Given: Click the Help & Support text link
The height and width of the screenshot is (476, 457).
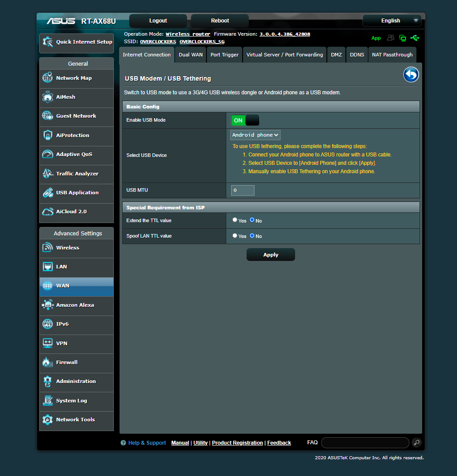Looking at the screenshot, I should pyautogui.click(x=147, y=443).
